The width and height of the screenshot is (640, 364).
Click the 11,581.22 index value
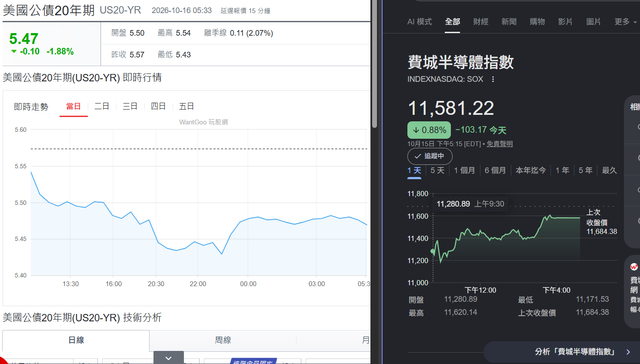(451, 108)
